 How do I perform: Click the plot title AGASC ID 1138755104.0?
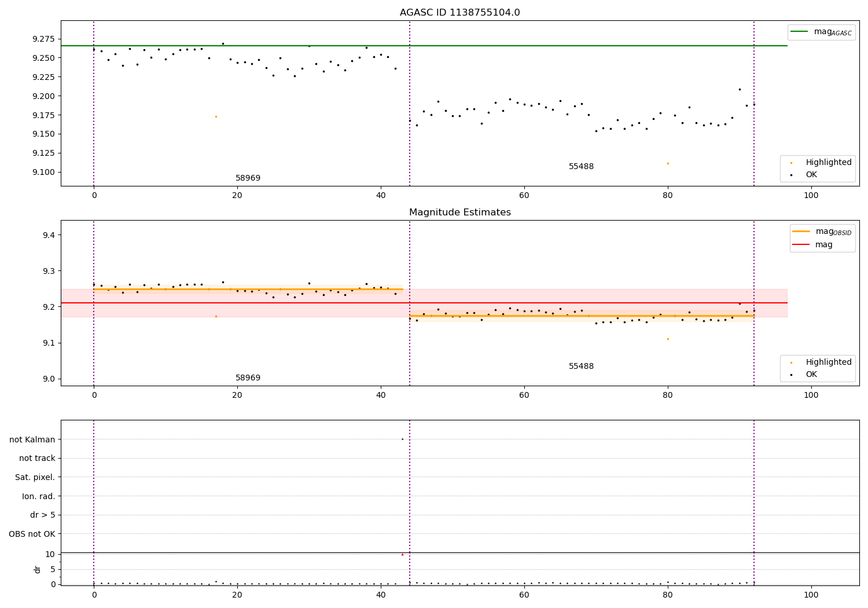[459, 13]
